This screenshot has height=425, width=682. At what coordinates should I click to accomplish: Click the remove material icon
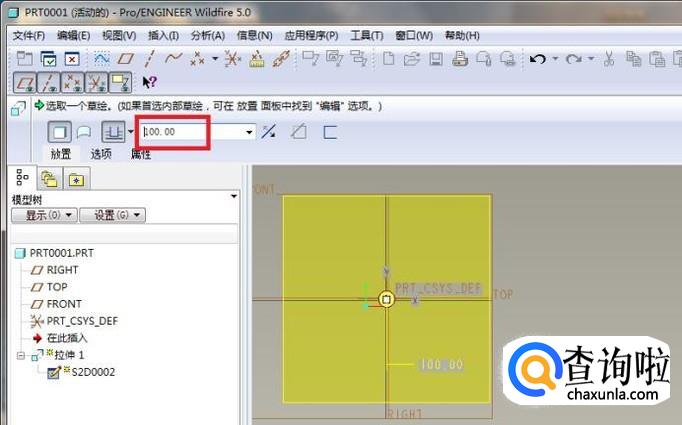[298, 131]
